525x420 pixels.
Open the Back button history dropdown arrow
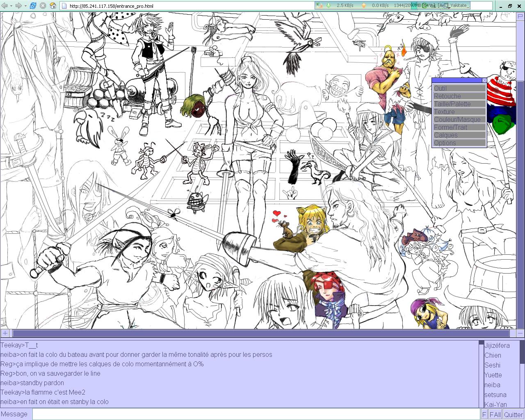[11, 6]
